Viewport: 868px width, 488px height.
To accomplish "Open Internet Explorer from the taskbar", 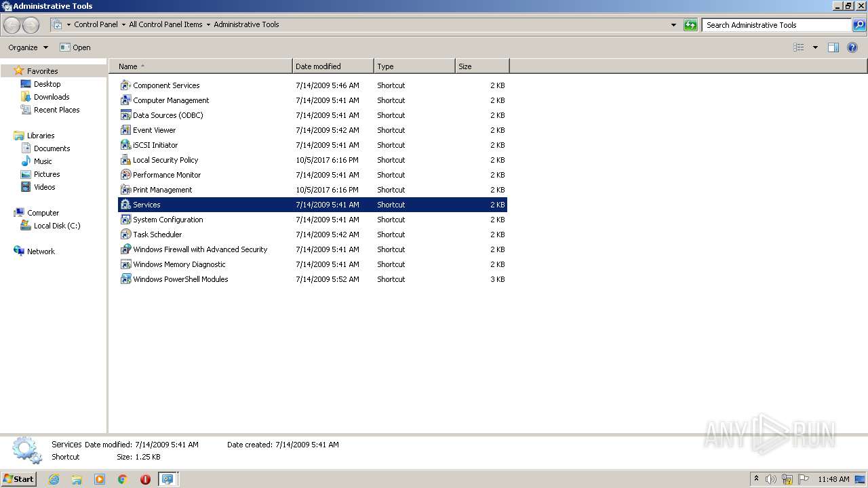I will 54,479.
